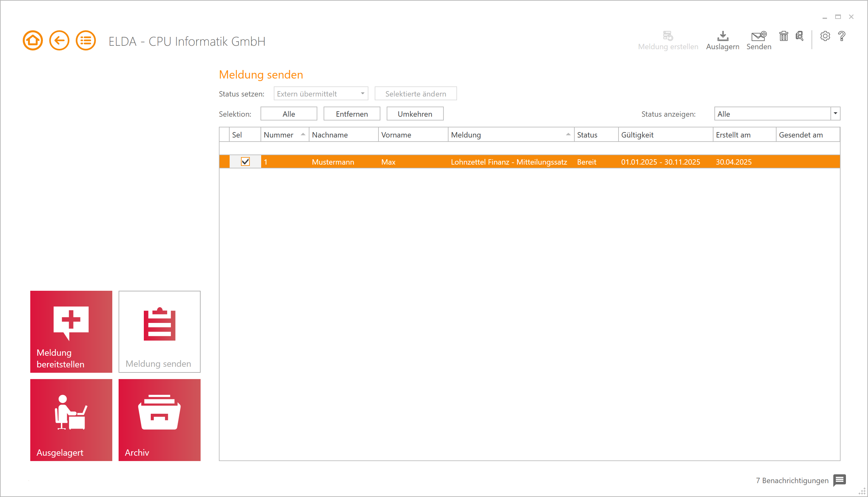Click the document search magnifier icon
This screenshot has height=497, width=868.
(x=799, y=36)
